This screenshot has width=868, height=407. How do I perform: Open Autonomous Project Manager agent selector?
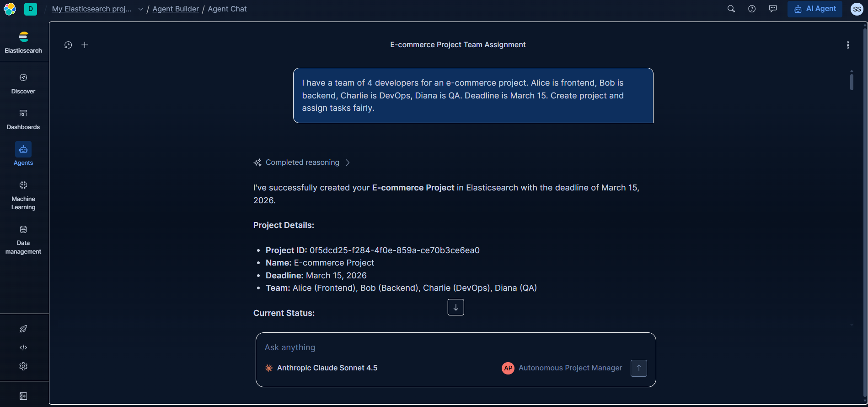coord(562,368)
